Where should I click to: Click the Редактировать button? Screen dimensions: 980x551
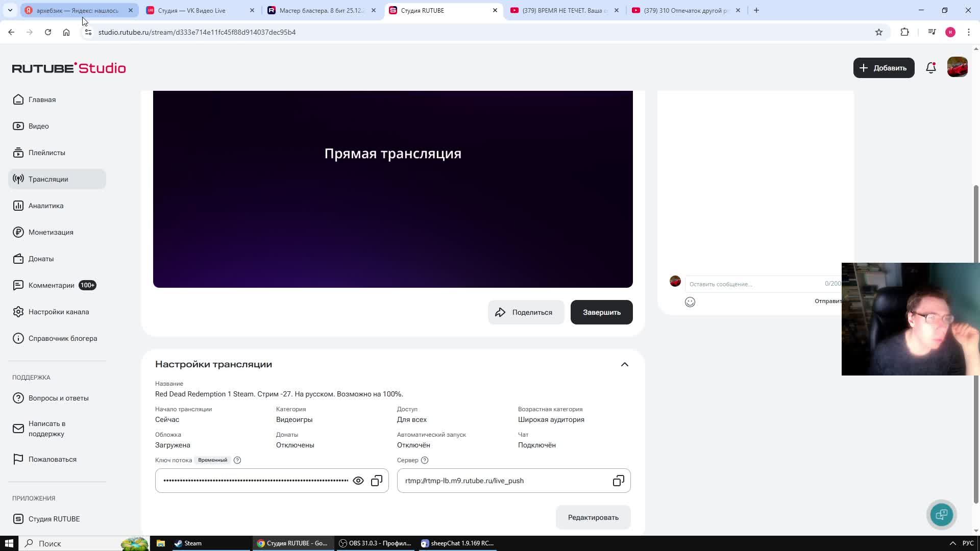(x=593, y=517)
